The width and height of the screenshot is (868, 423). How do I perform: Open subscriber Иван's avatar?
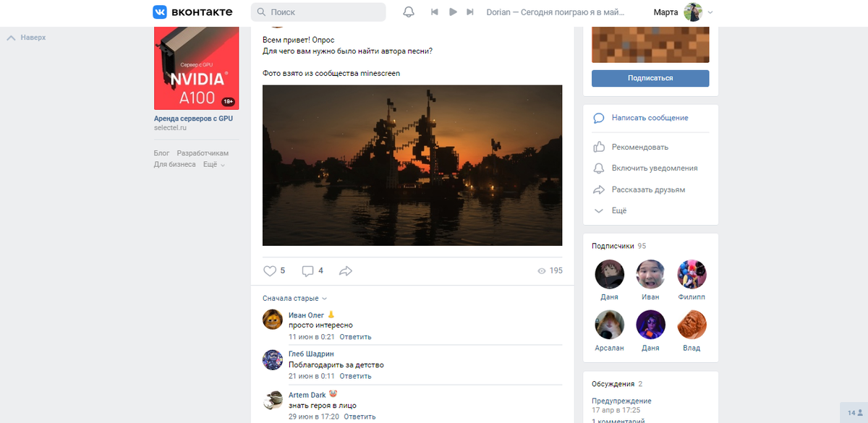tap(650, 274)
